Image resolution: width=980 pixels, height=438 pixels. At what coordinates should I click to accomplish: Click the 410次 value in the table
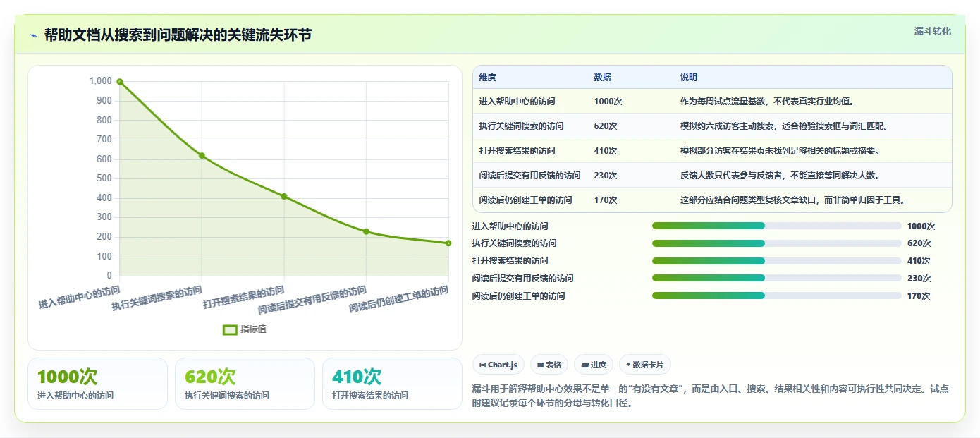(x=606, y=151)
